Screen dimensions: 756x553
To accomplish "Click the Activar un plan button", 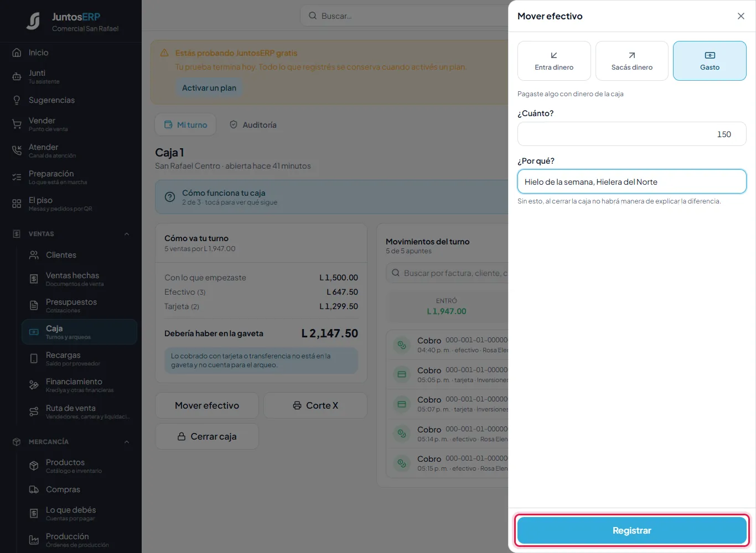I will tap(209, 88).
